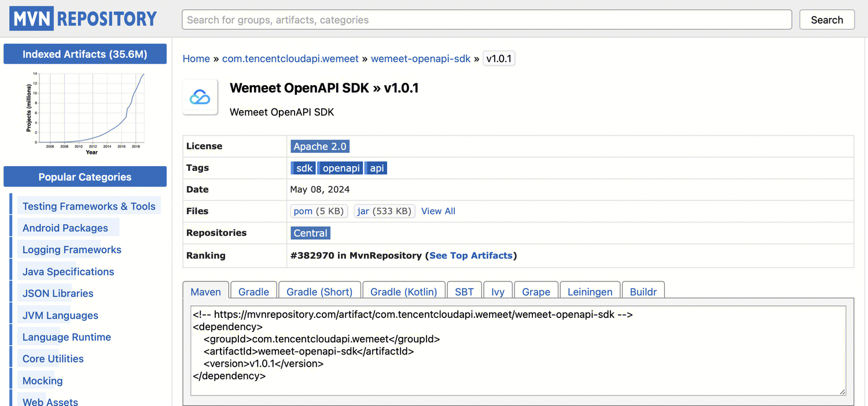Viewport: 868px width, 406px height.
Task: Click the Apache 2.0 license tag
Action: (x=320, y=147)
